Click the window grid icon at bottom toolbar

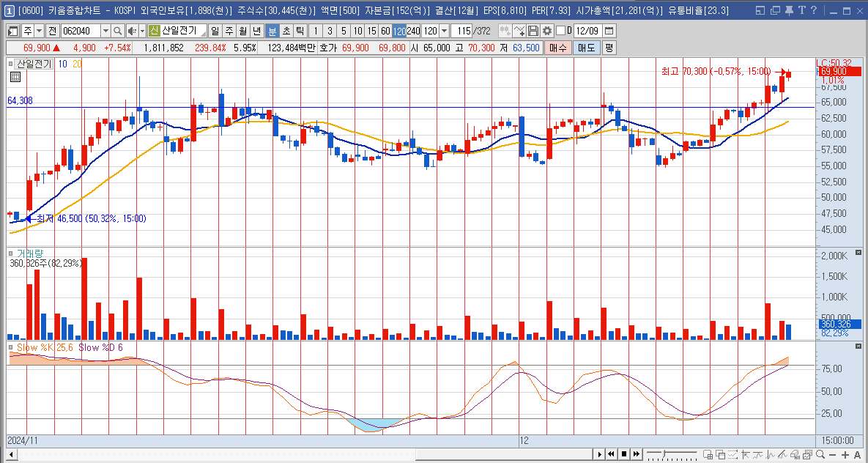tap(708, 455)
